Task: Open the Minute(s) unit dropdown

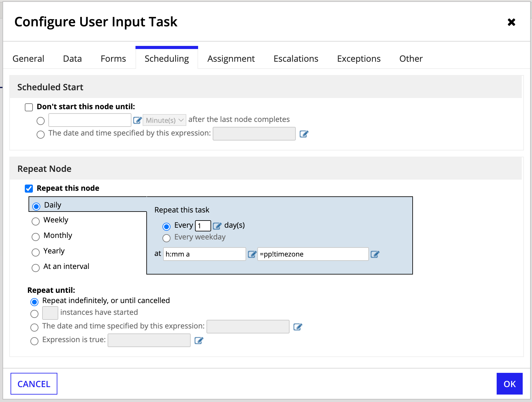Action: [x=164, y=120]
